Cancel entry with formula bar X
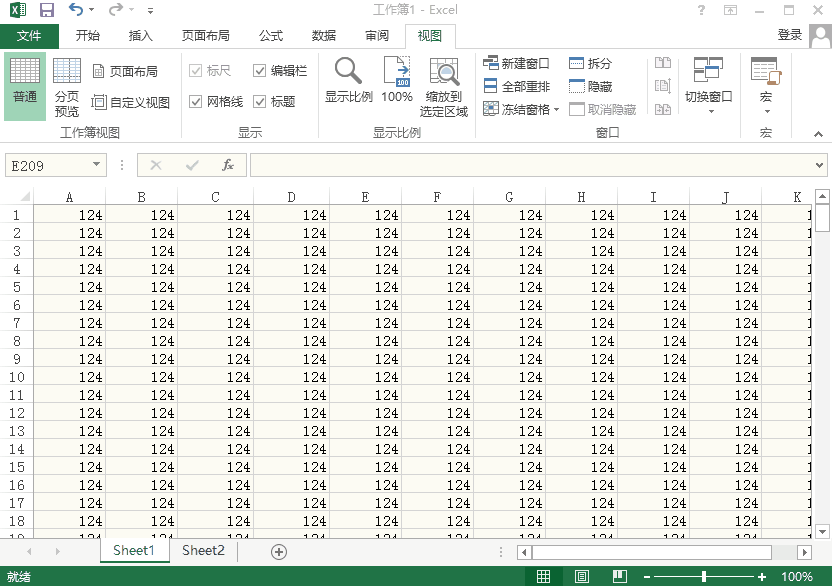The width and height of the screenshot is (832, 586). tap(156, 165)
